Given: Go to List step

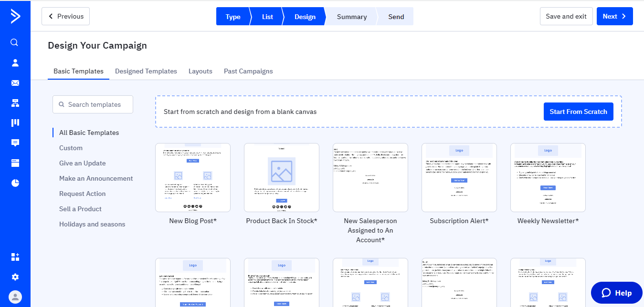Looking at the screenshot, I should 267,17.
